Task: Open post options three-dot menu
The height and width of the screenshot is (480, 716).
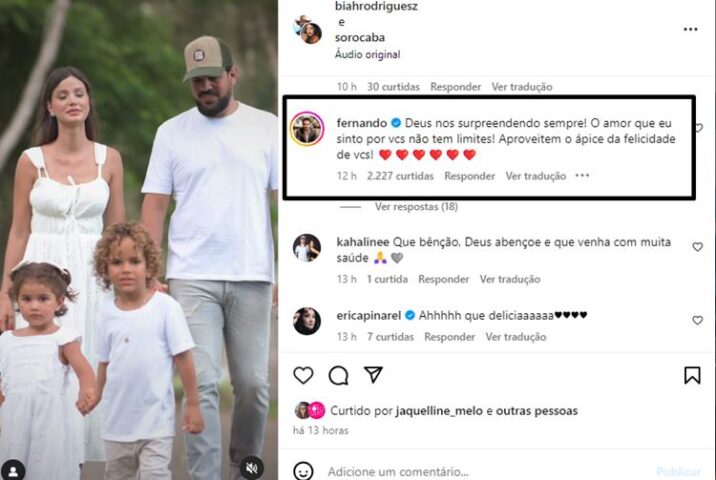Action: [690, 29]
